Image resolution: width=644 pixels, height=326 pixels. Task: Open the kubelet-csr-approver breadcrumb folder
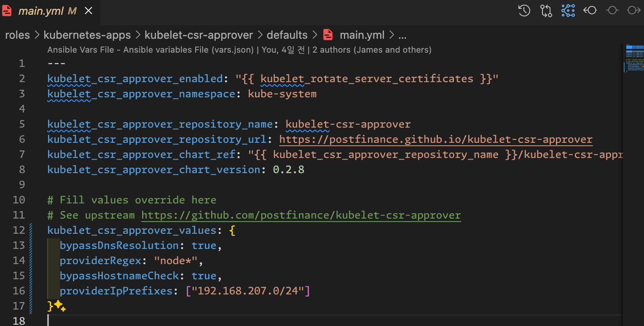pos(199,35)
